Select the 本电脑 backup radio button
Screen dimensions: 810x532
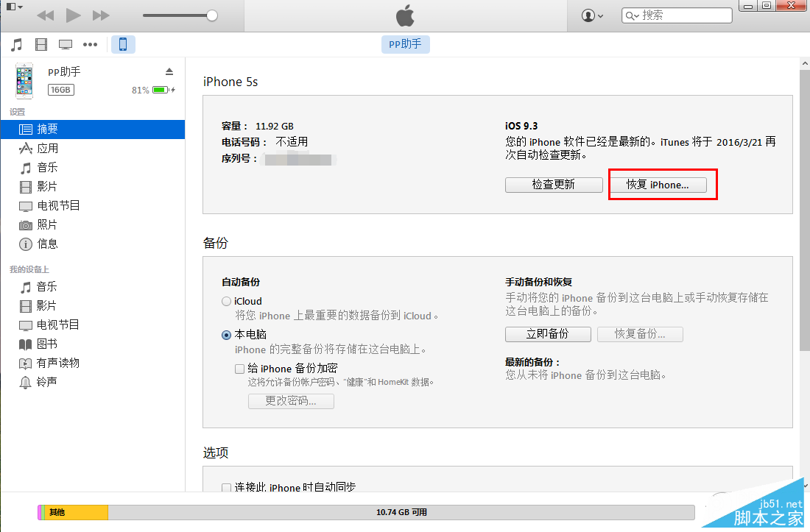[x=226, y=335]
